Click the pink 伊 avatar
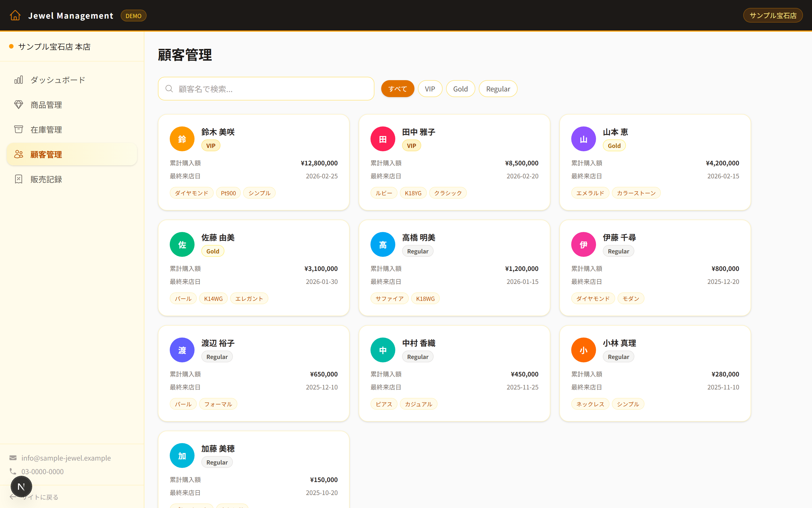This screenshot has width=812, height=508. pos(584,244)
